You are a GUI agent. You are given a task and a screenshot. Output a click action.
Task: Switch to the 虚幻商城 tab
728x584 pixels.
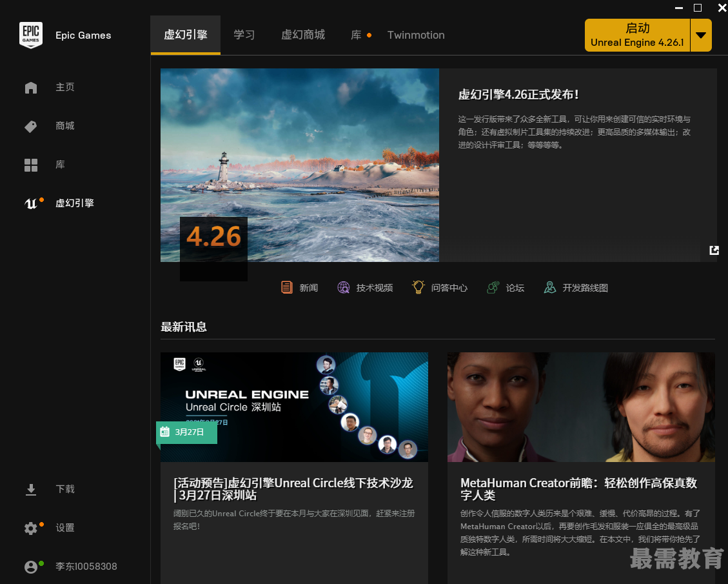302,35
